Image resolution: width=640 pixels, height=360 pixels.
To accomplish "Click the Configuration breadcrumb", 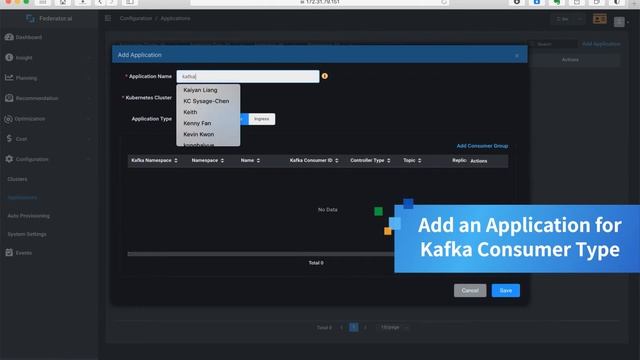I will tap(136, 18).
